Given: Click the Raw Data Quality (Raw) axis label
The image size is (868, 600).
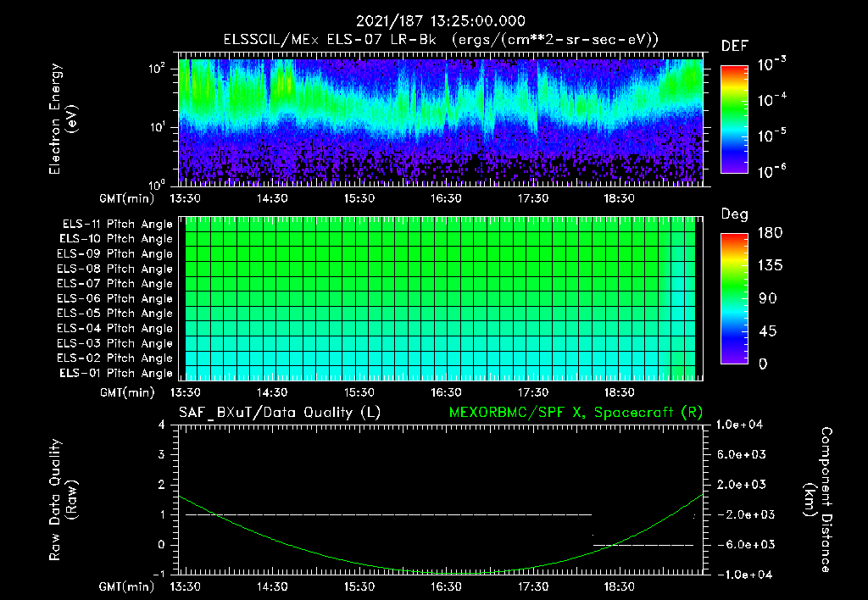Looking at the screenshot, I should click(x=63, y=500).
